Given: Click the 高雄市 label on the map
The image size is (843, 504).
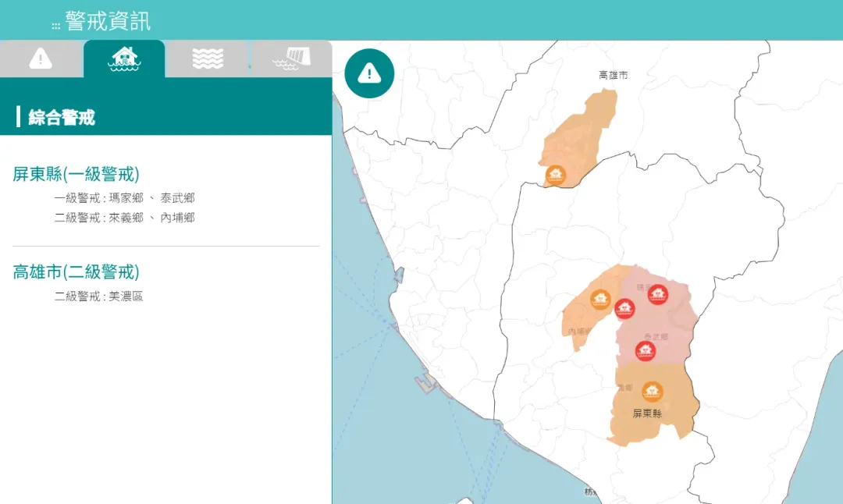Looking at the screenshot, I should (x=613, y=75).
